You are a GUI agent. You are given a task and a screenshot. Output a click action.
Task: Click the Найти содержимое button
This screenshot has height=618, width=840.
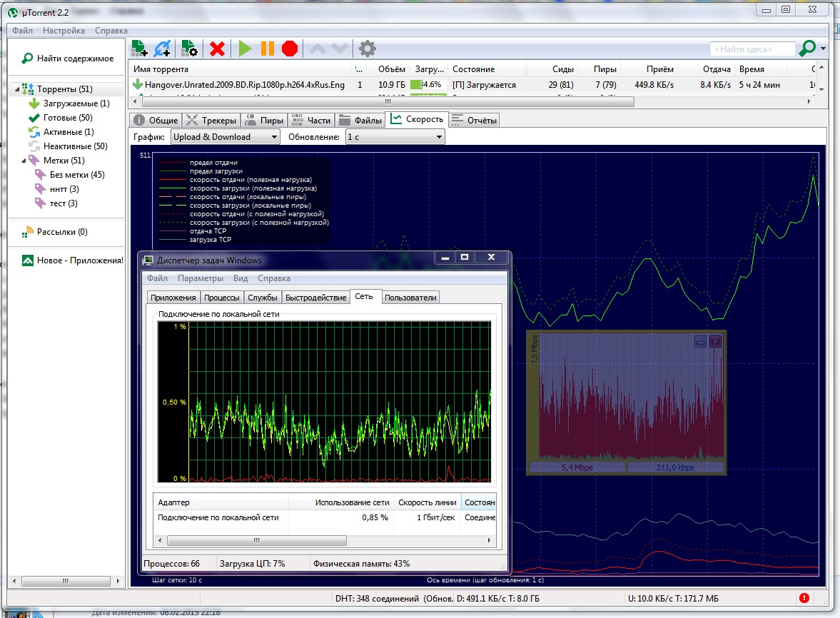click(68, 59)
